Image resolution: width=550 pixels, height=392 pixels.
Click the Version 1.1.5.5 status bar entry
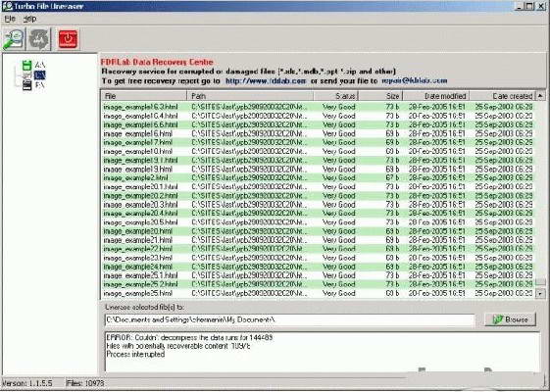27,383
